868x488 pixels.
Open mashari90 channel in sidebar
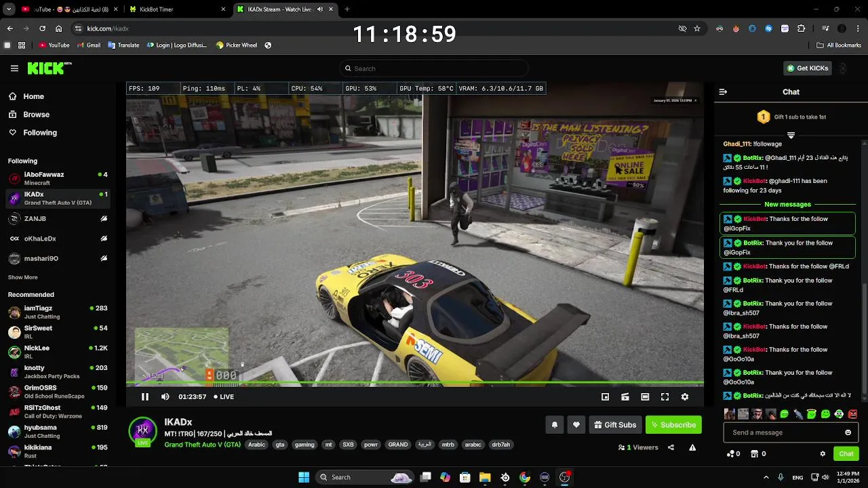[x=58, y=258]
